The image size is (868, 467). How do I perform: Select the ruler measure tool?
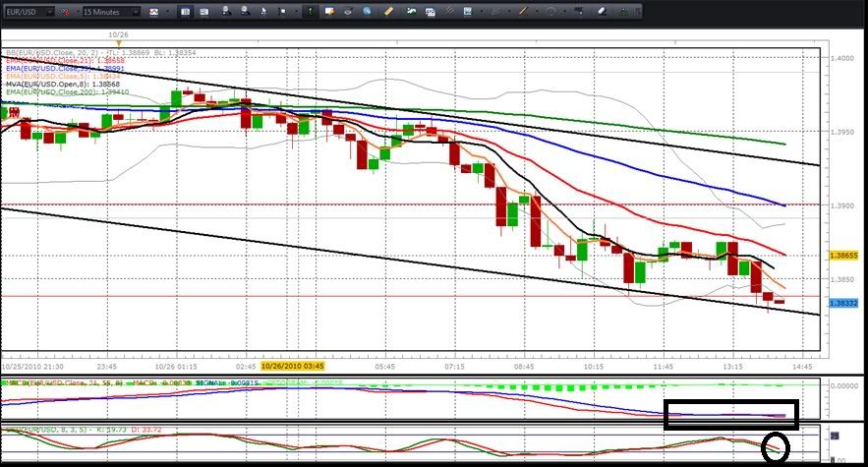pos(389,11)
